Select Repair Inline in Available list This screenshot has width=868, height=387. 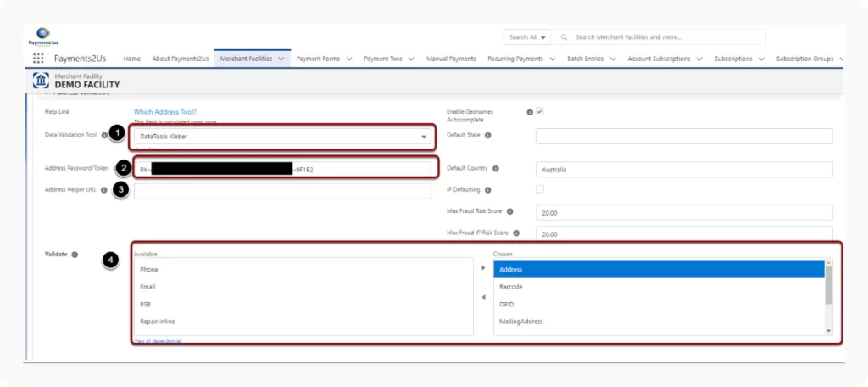click(x=303, y=322)
